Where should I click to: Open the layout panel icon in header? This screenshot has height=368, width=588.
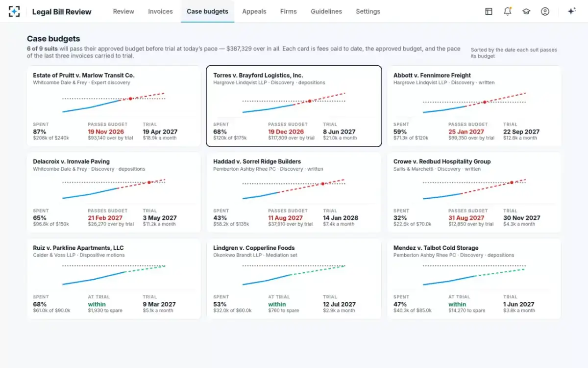[489, 11]
